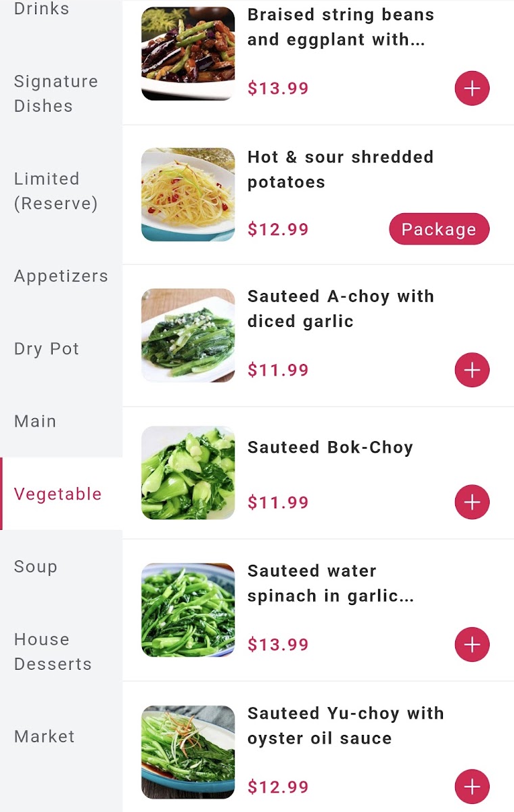View Hot & sour shredded potatoes photo
This screenshot has height=812, width=514.
pos(188,195)
